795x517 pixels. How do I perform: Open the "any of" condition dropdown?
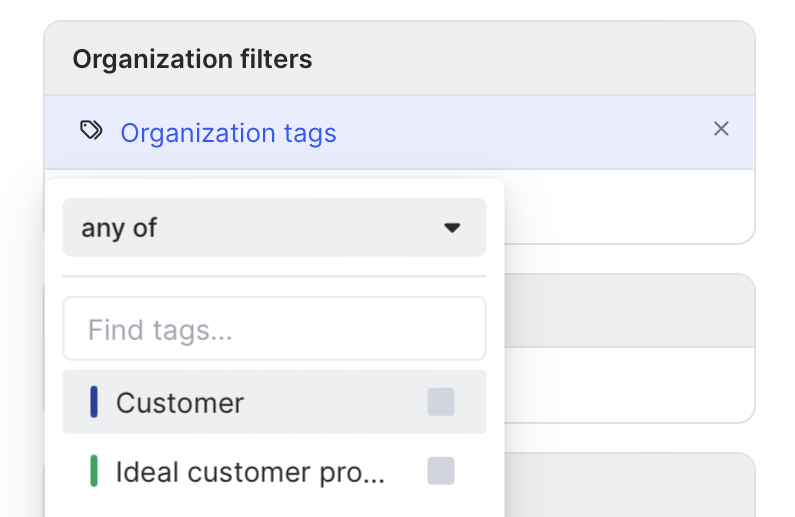(x=274, y=228)
